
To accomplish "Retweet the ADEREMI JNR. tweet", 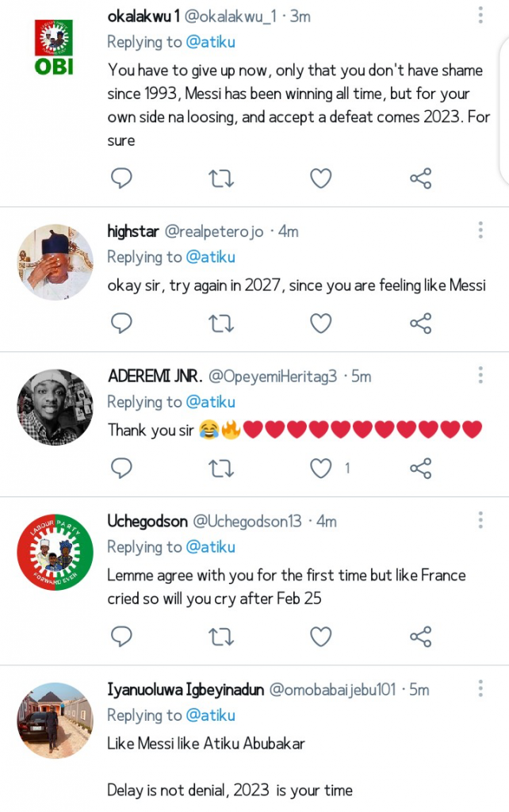I will tap(220, 468).
